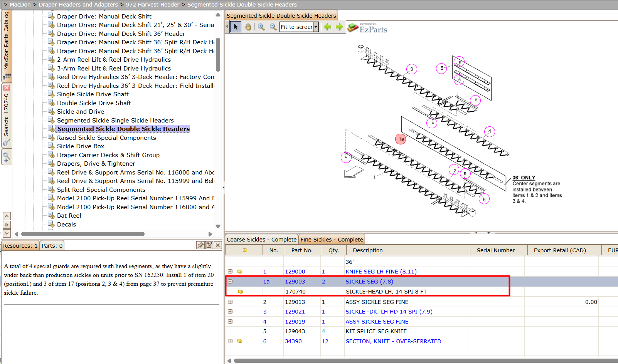Image resolution: width=618 pixels, height=364 pixels.
Task: Collapse the expanded 1a SICKLE SEG row
Action: (x=230, y=282)
